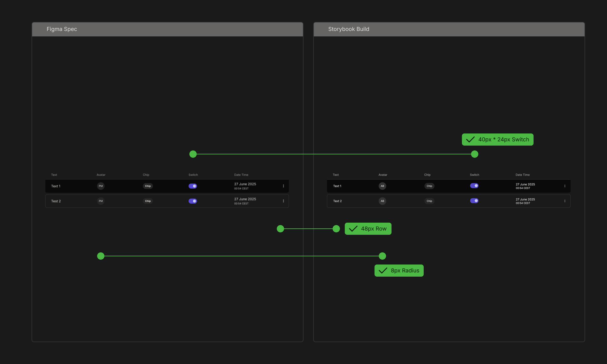
Task: Open the kebab menu for Text 1 in Storybook Build
Action: 565,186
